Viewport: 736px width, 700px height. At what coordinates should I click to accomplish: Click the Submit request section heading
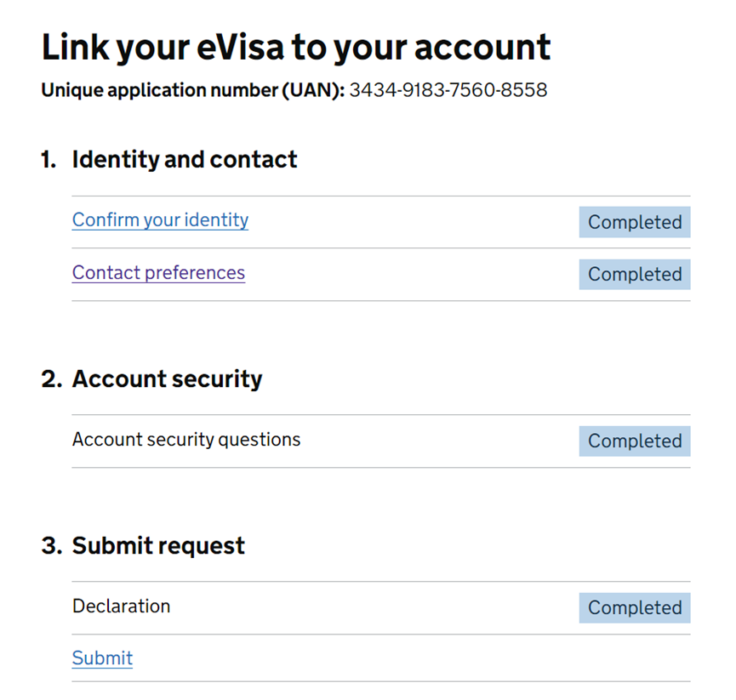(158, 546)
